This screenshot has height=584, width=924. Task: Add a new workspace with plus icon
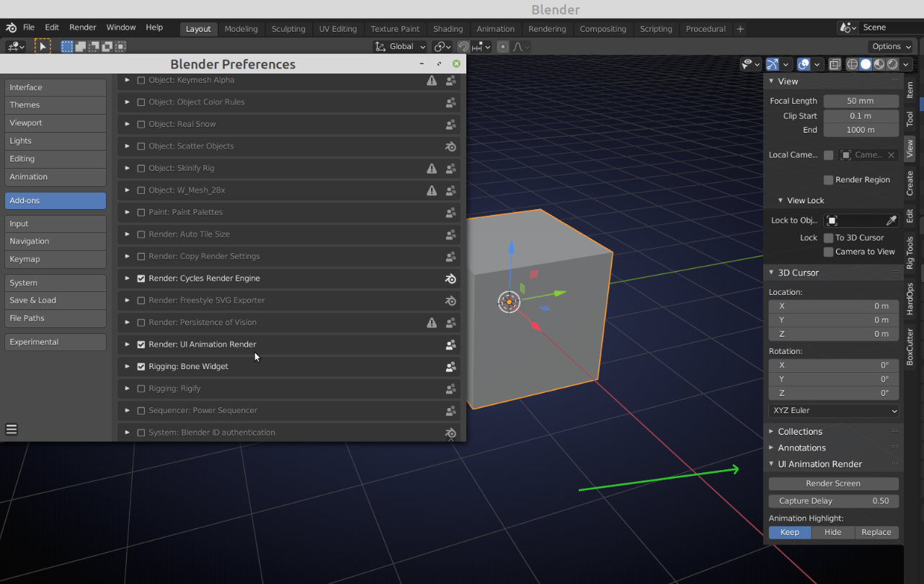pos(740,29)
